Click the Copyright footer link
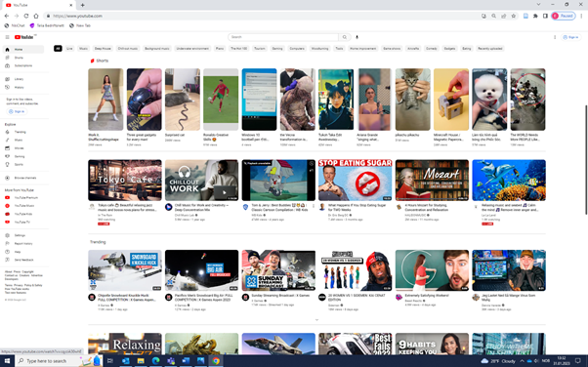Viewport: 588px width, 367px height. 27,271
